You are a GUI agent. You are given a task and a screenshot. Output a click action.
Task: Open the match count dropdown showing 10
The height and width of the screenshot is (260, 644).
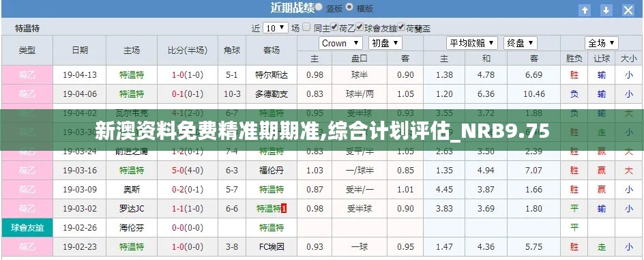click(275, 28)
